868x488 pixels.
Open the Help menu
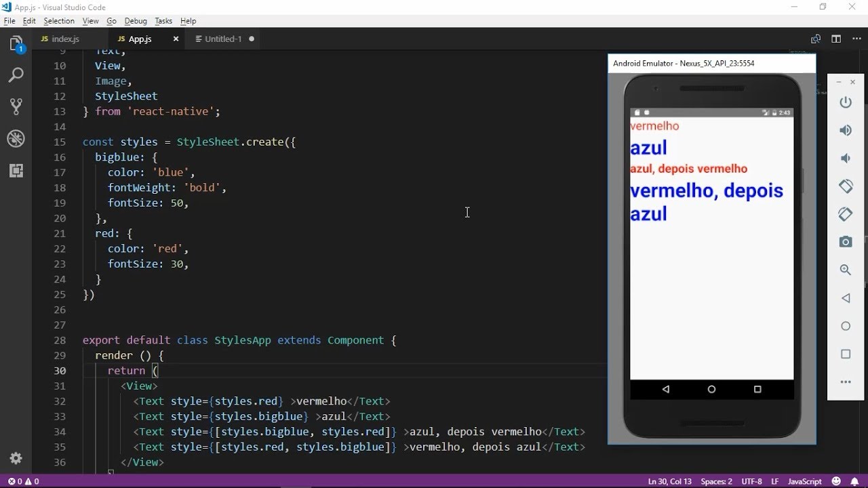tap(189, 21)
